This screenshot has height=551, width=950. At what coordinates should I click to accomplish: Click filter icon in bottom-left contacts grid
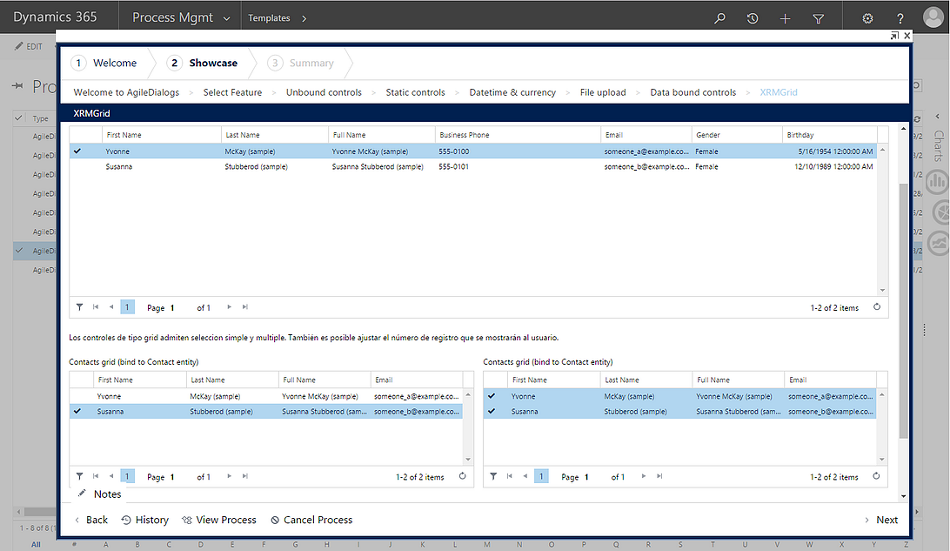coord(79,476)
